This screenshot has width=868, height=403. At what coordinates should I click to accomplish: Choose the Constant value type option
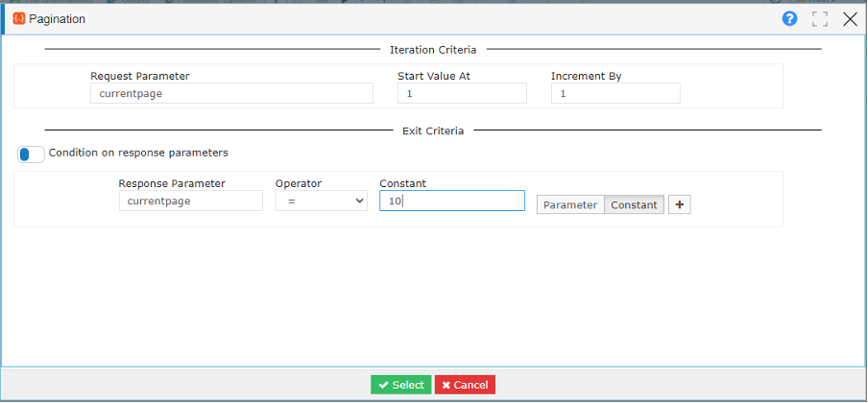pos(634,205)
